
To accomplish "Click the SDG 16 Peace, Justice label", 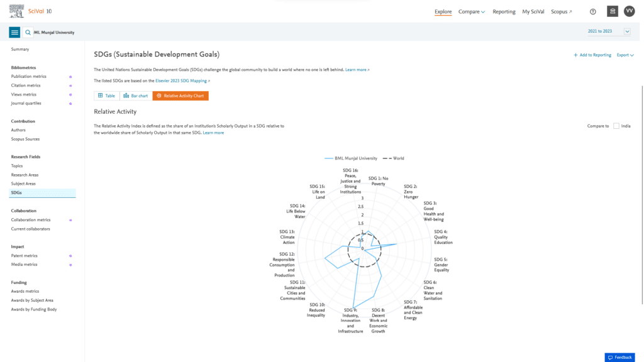I will pos(350,181).
